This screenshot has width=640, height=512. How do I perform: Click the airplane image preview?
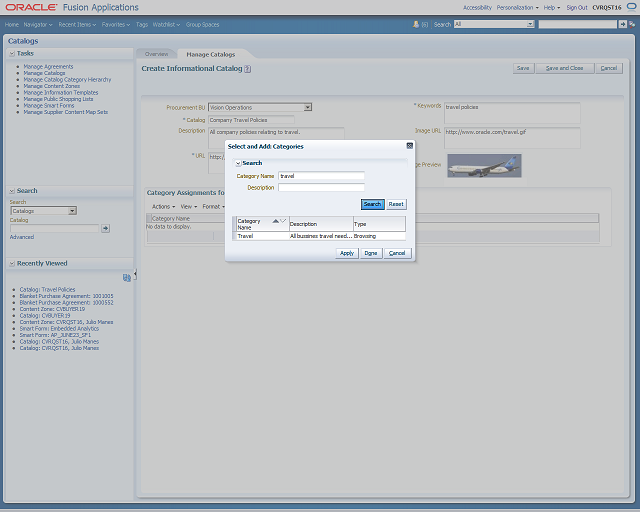[x=484, y=165]
